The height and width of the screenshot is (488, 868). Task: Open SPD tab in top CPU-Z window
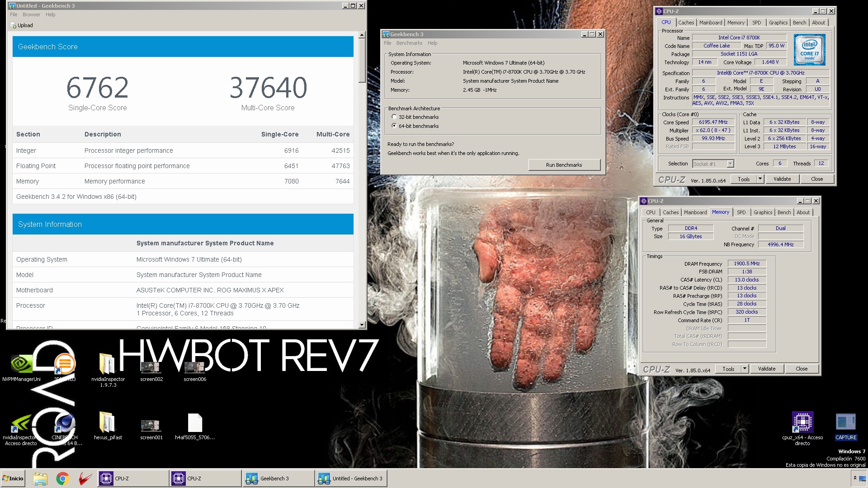tap(756, 23)
